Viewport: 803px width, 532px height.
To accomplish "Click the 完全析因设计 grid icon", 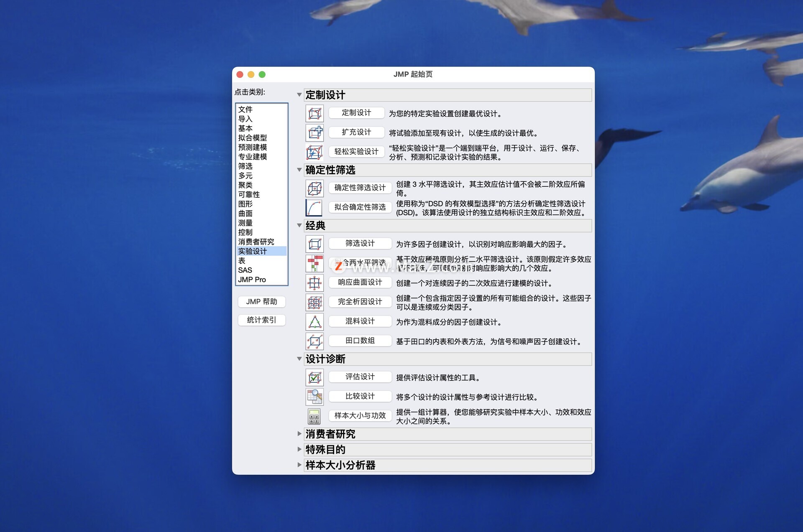I will pyautogui.click(x=315, y=302).
